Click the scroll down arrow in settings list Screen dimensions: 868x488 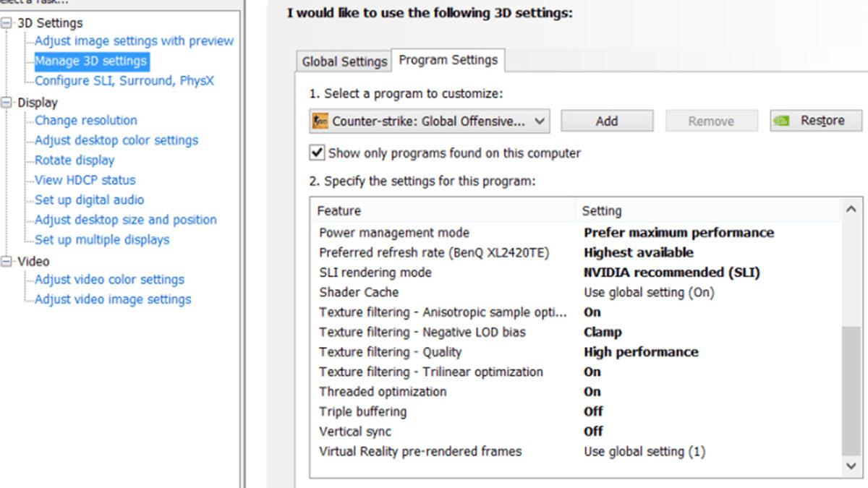(x=852, y=466)
